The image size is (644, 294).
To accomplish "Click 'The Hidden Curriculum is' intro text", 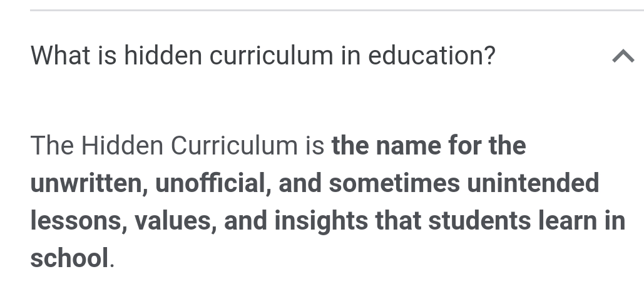I will click(x=178, y=145).
